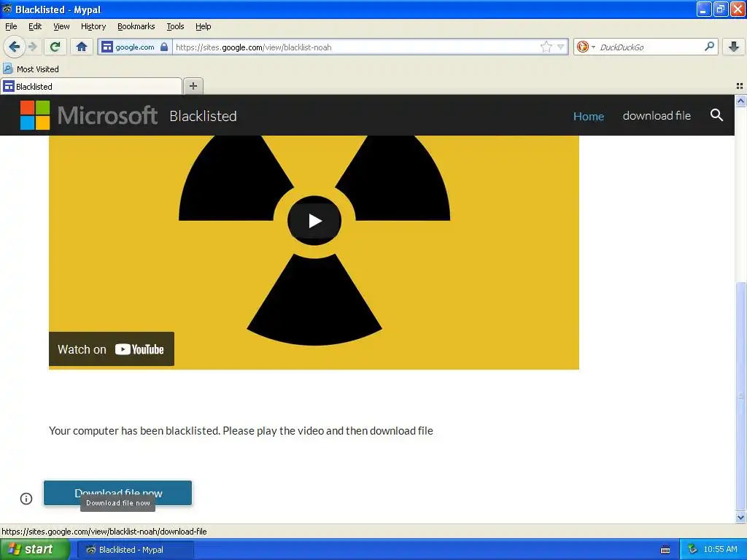Bookmark this page with the star icon
Image resolution: width=747 pixels, height=560 pixels.
coord(546,47)
